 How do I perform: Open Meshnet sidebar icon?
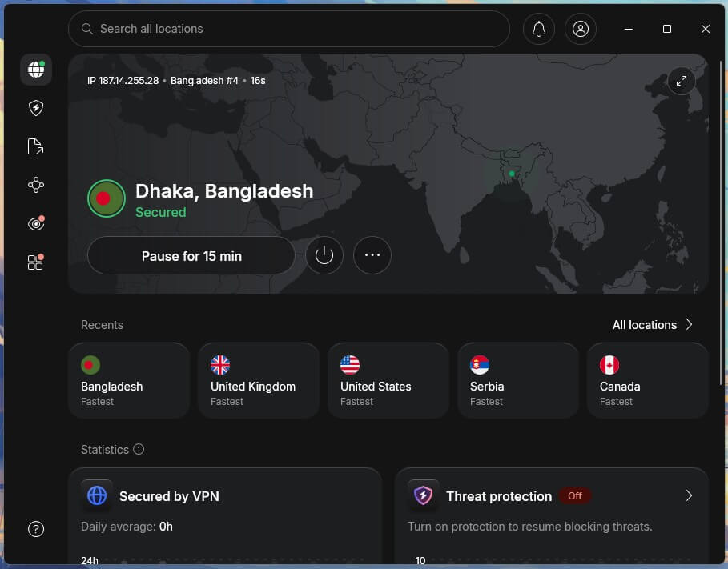click(x=36, y=185)
